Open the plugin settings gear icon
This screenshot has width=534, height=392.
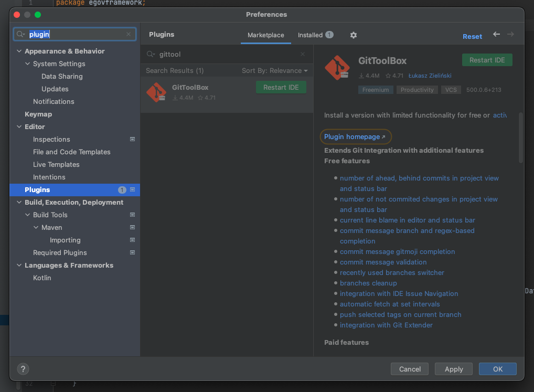pyautogui.click(x=354, y=35)
